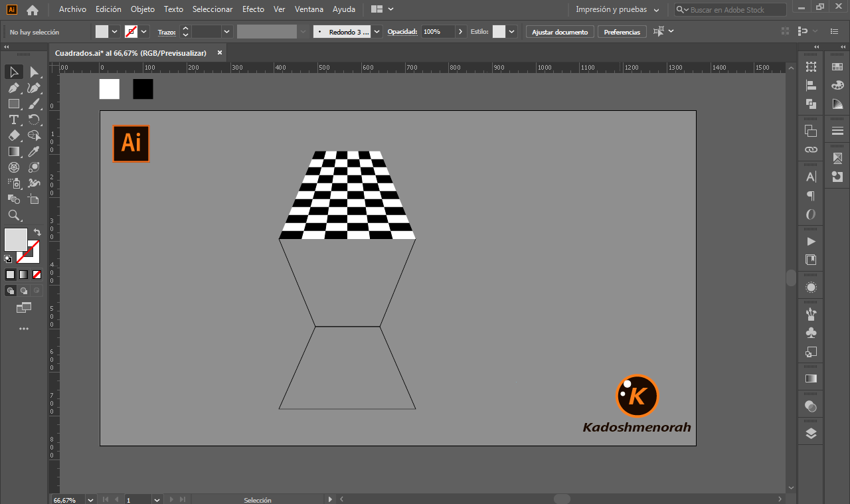Edit toolbar via three dots button
Image resolution: width=850 pixels, height=504 pixels.
click(24, 329)
